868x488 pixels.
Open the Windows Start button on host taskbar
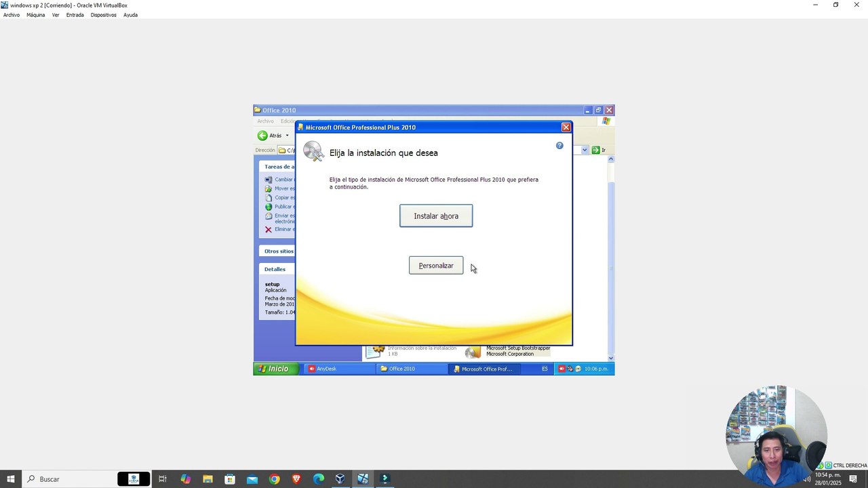pos(11,479)
